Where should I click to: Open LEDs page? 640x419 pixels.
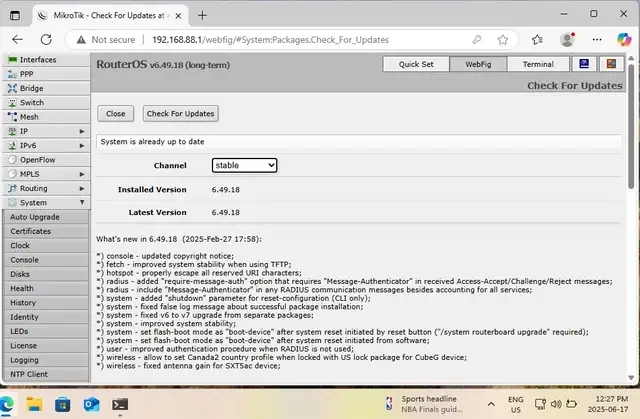point(46,331)
